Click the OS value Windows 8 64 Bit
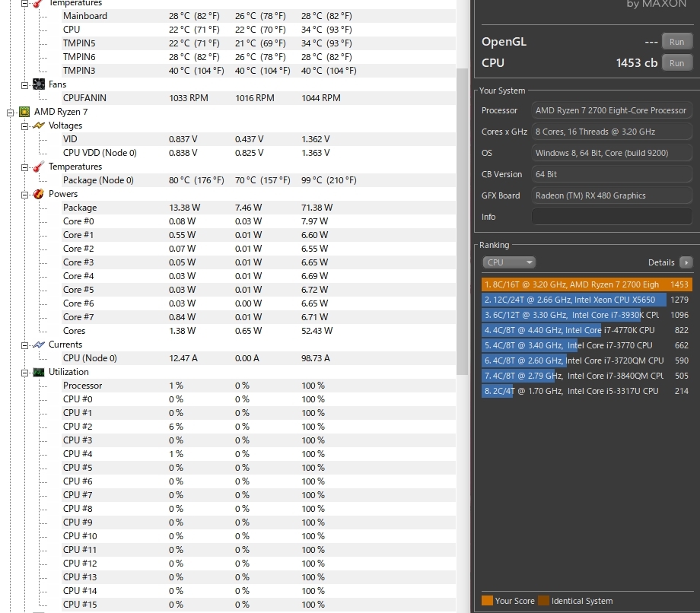The width and height of the screenshot is (700, 613). point(612,153)
